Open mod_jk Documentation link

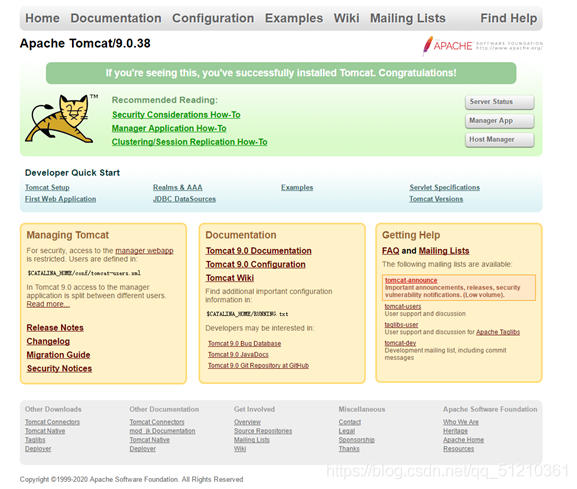(x=162, y=431)
